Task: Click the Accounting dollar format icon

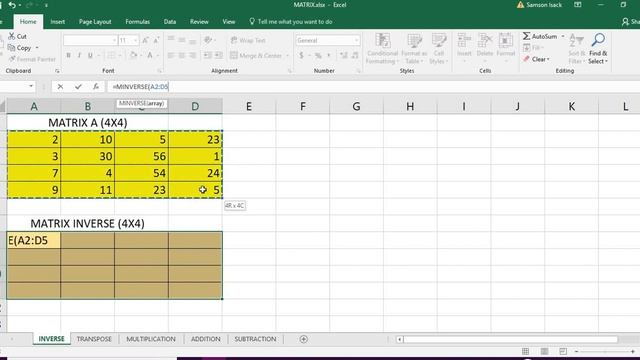Action: click(x=302, y=56)
